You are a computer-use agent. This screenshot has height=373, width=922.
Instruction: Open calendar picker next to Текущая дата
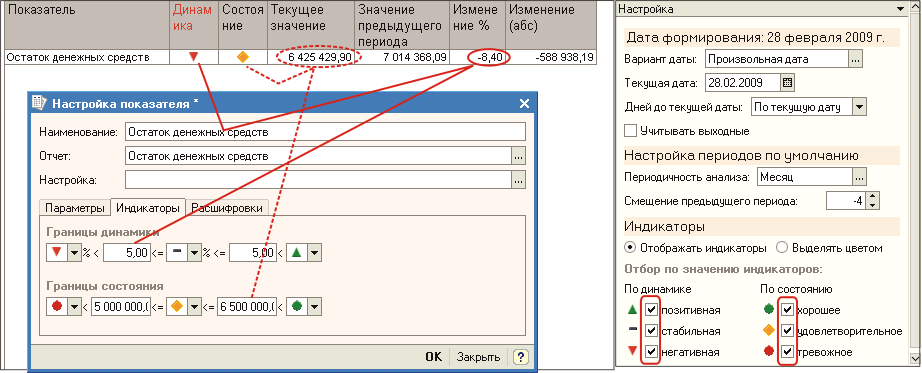tap(787, 82)
